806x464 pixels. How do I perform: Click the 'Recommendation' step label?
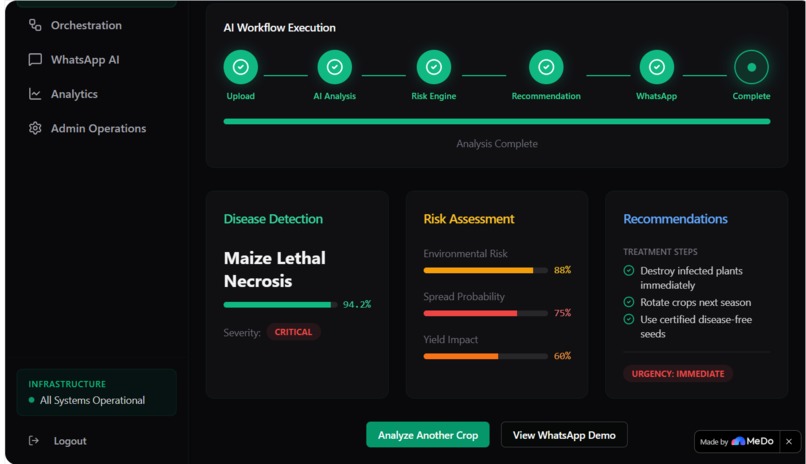[x=546, y=96]
